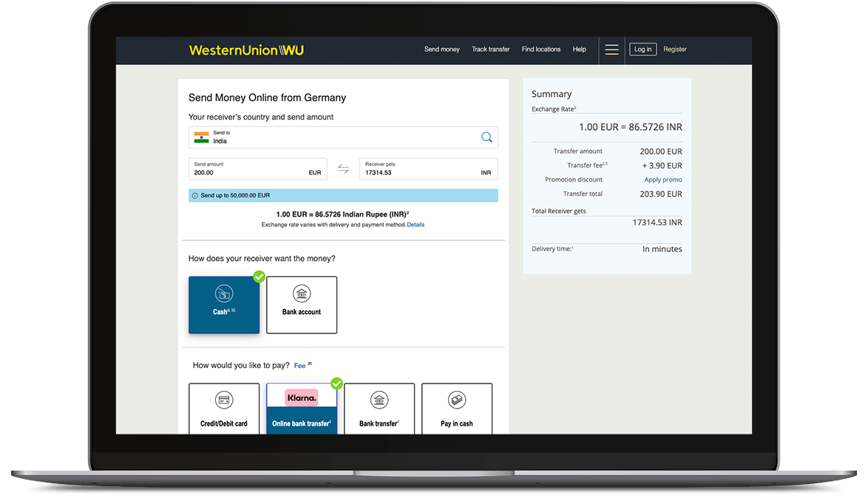This screenshot has height=501, width=868.
Task: Go to Track transfer page
Action: click(491, 50)
